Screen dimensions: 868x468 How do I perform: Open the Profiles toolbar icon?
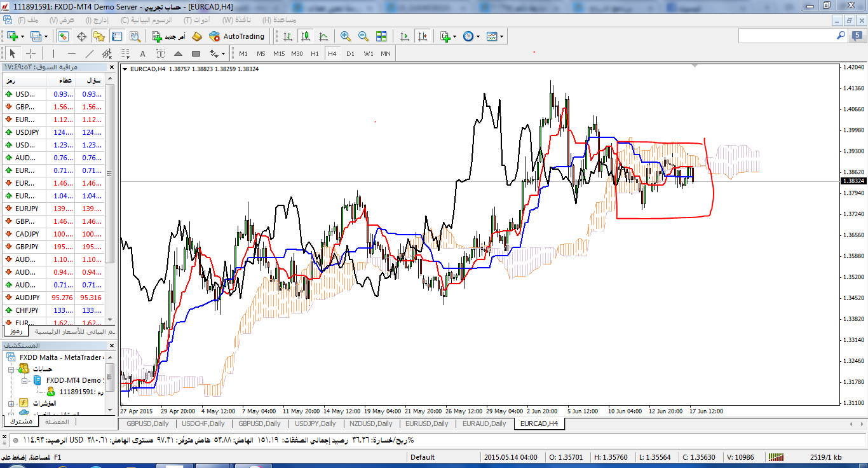tap(36, 36)
